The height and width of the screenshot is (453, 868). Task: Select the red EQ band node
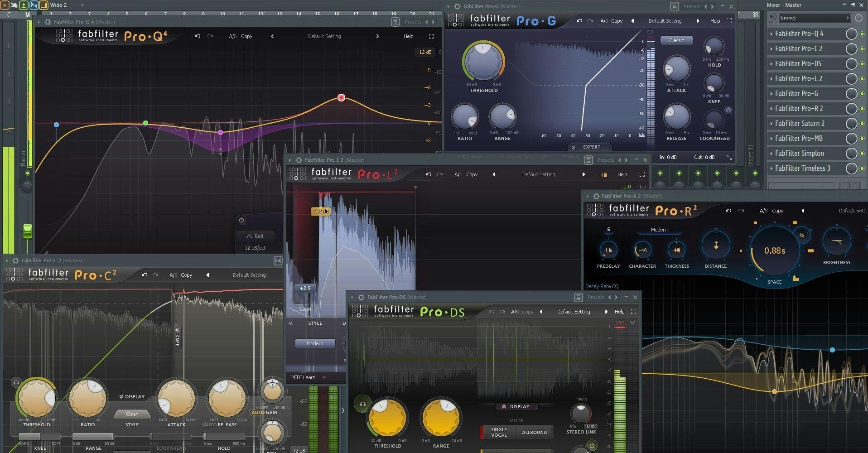(342, 97)
